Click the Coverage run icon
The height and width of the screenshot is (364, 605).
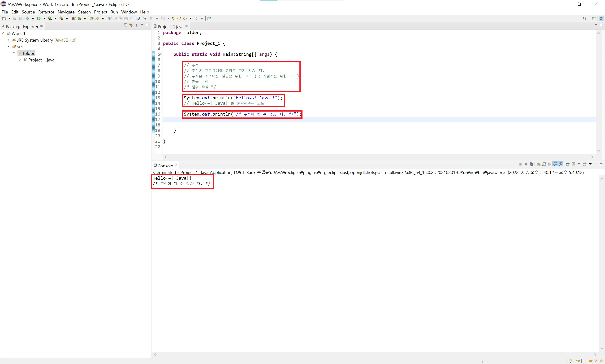[50, 18]
